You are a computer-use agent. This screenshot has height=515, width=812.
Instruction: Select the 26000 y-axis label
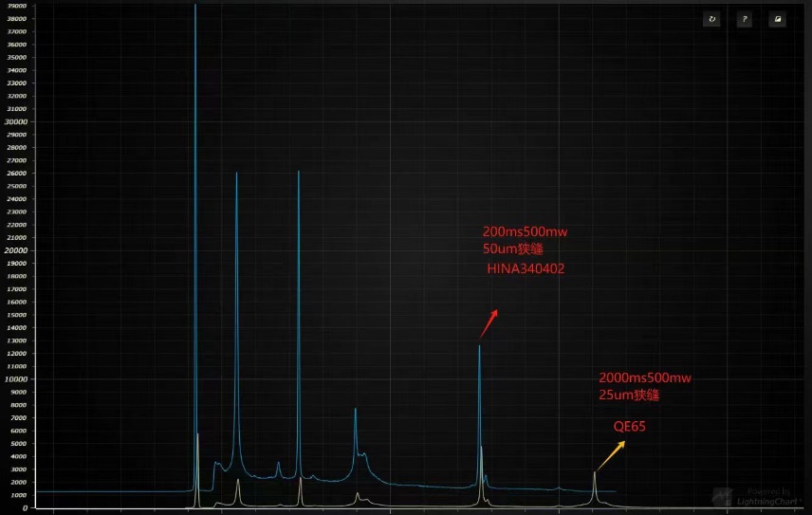pos(16,174)
